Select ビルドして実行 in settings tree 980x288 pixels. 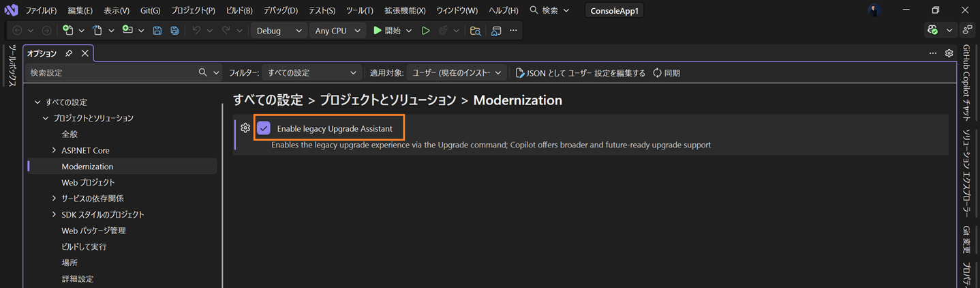tap(84, 246)
